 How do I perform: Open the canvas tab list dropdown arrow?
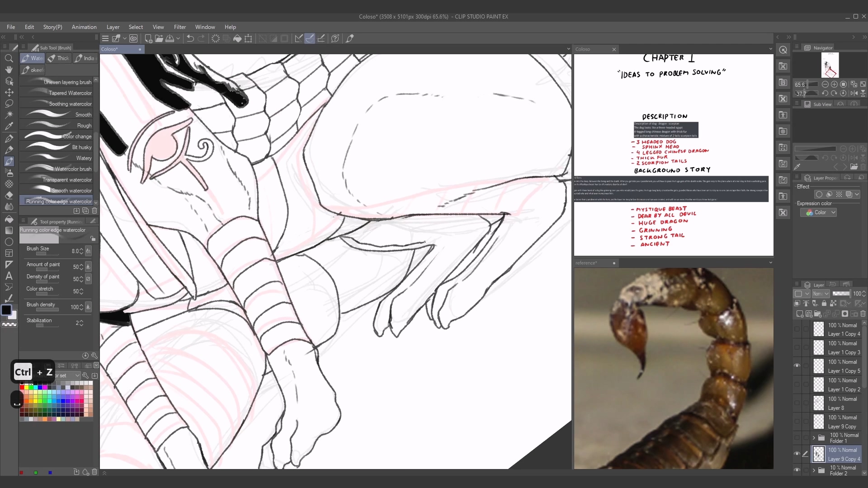[568, 49]
